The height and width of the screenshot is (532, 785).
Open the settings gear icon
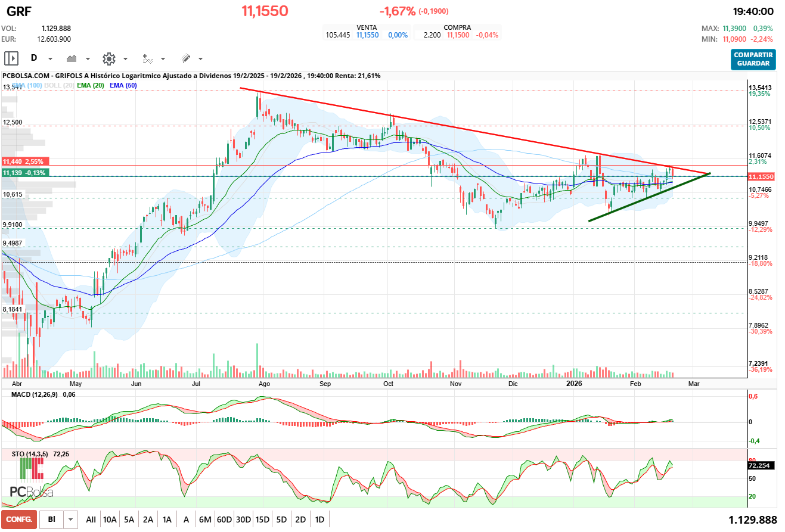(108, 58)
